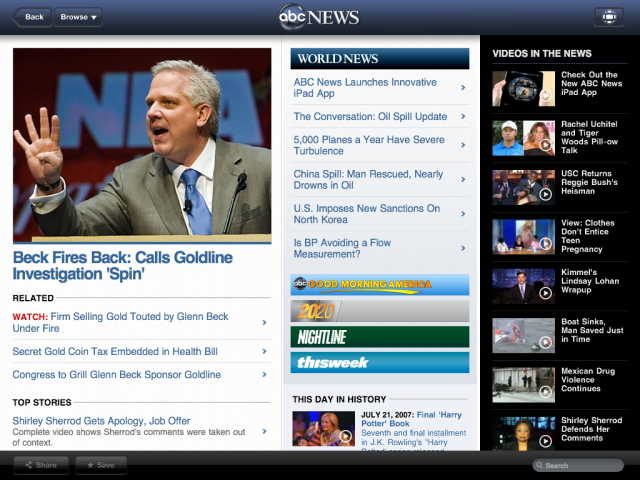Open the This Week show banner

click(x=380, y=363)
